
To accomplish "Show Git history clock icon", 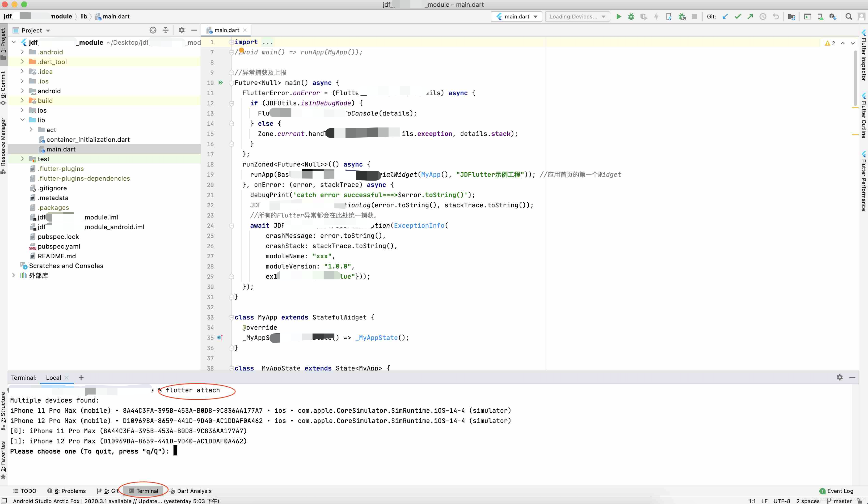I will coord(763,16).
